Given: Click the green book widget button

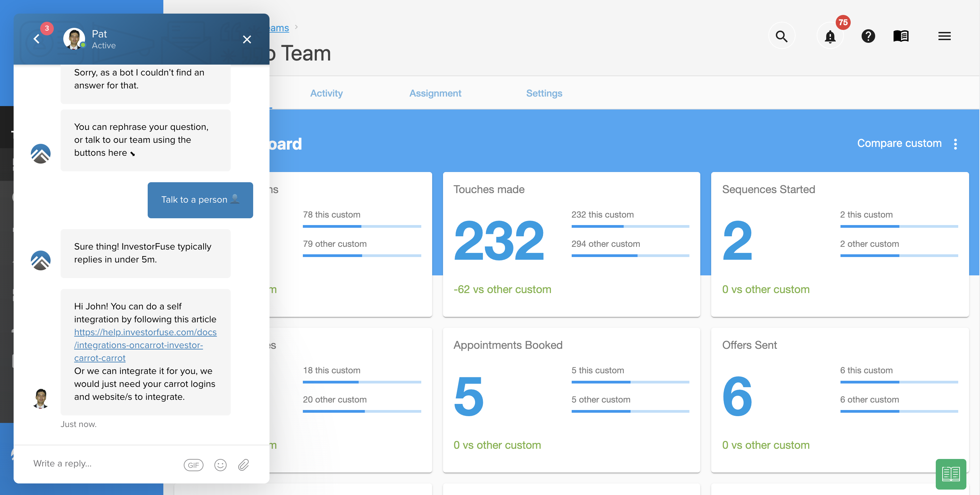Looking at the screenshot, I should pyautogui.click(x=950, y=474).
